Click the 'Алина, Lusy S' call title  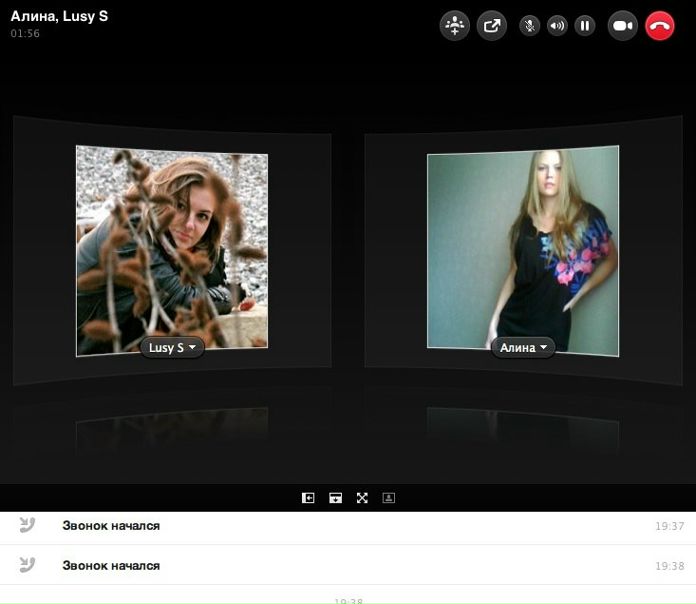[59, 16]
